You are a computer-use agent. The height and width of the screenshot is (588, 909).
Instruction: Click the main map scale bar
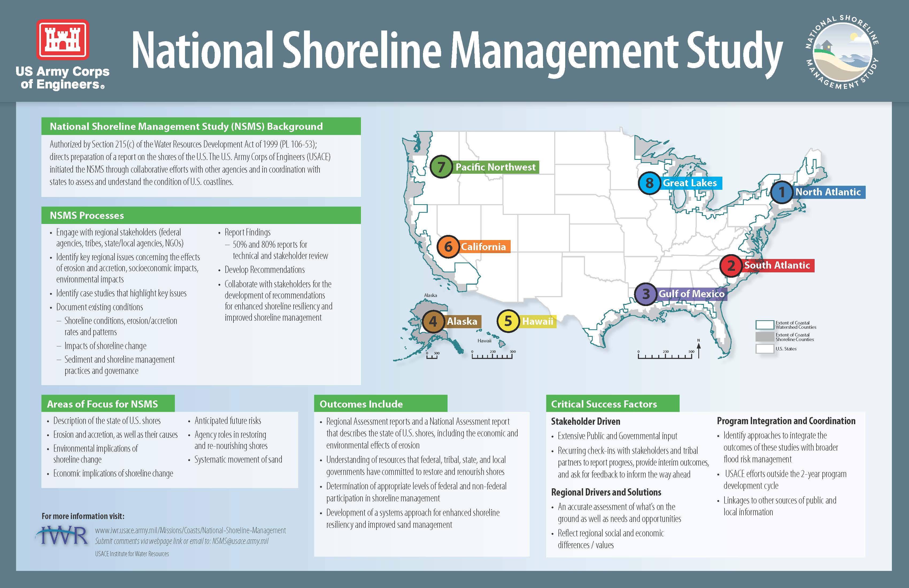(x=665, y=355)
